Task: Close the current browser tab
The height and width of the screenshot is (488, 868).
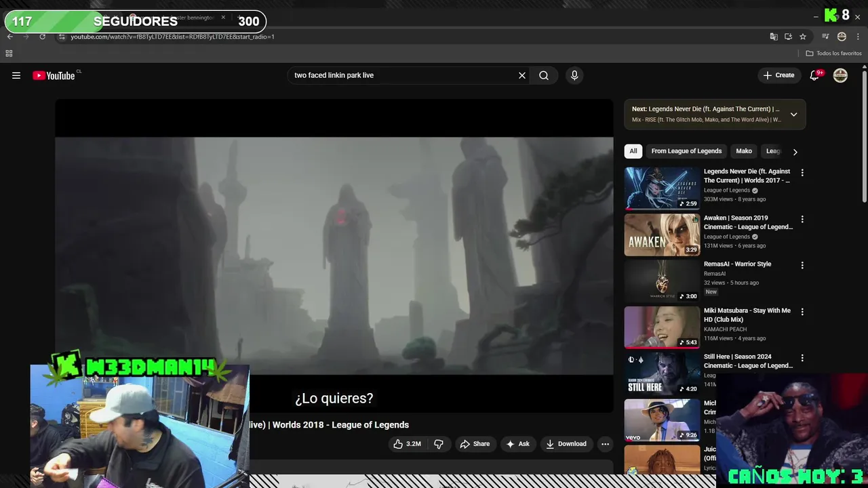Action: click(223, 17)
